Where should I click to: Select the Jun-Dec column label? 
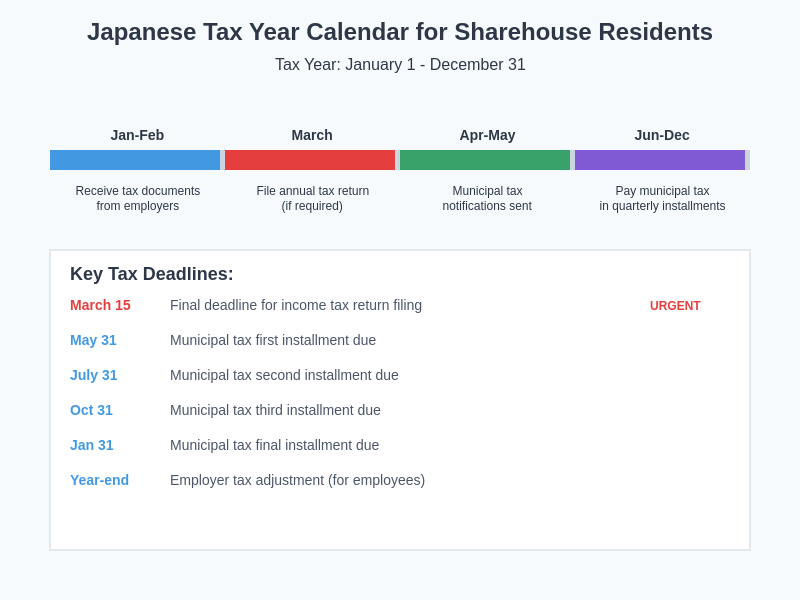coord(661,135)
